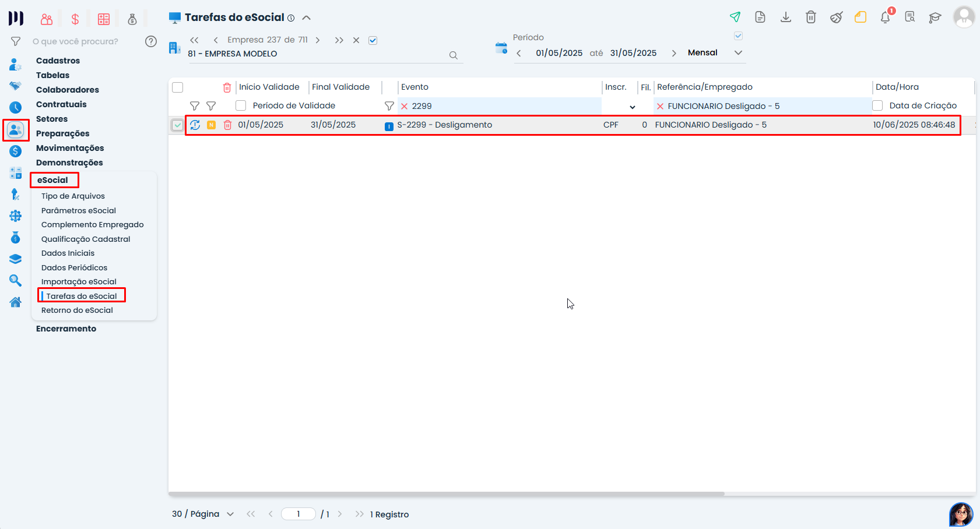This screenshot has height=529, width=980.
Task: Collapse the Tarefas do eSocial header chevron
Action: coord(307,17)
